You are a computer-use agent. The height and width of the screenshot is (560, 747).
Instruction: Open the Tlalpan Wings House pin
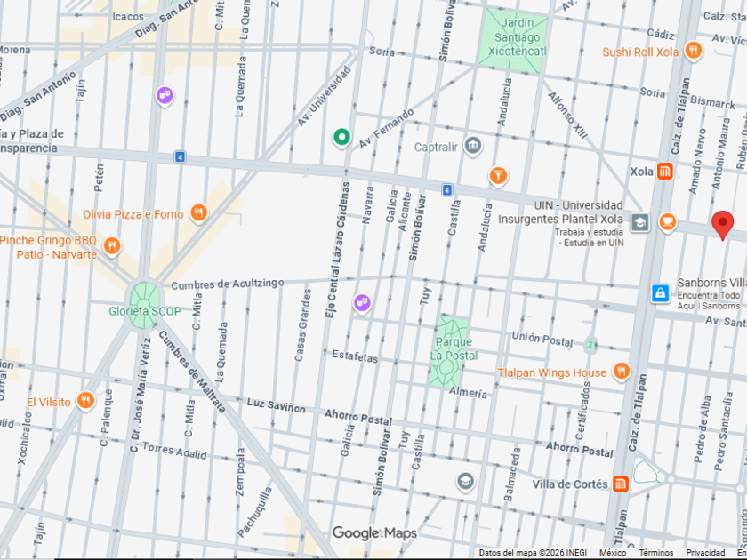621,371
